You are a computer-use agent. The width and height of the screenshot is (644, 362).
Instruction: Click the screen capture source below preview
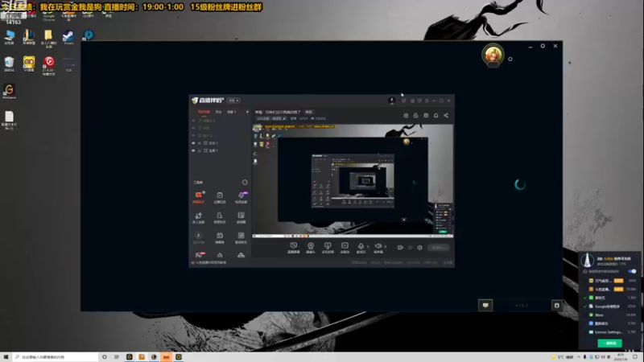click(x=293, y=248)
